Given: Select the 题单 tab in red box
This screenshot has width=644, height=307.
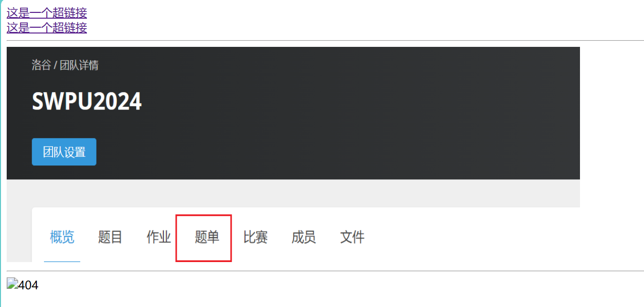Looking at the screenshot, I should point(207,237).
